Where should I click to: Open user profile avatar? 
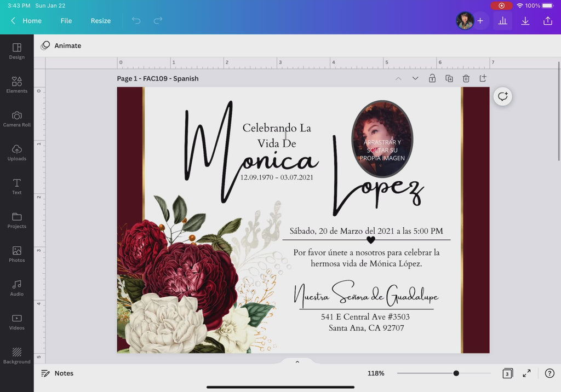tap(465, 21)
